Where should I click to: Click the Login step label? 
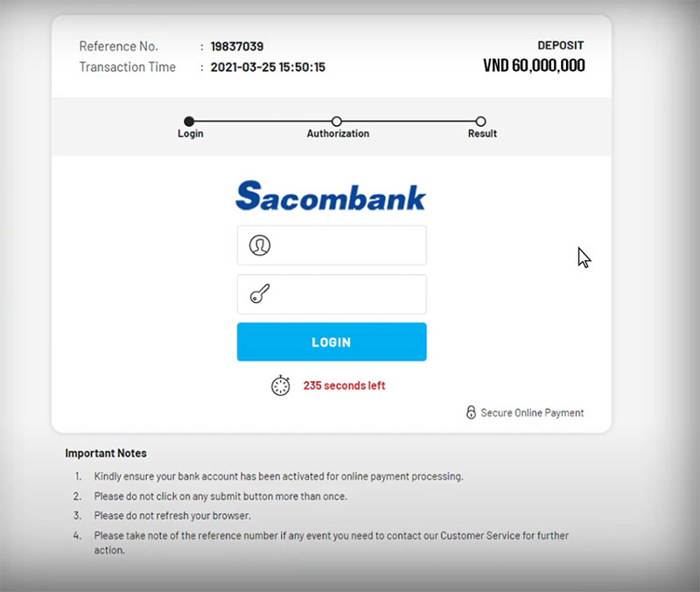pos(191,134)
